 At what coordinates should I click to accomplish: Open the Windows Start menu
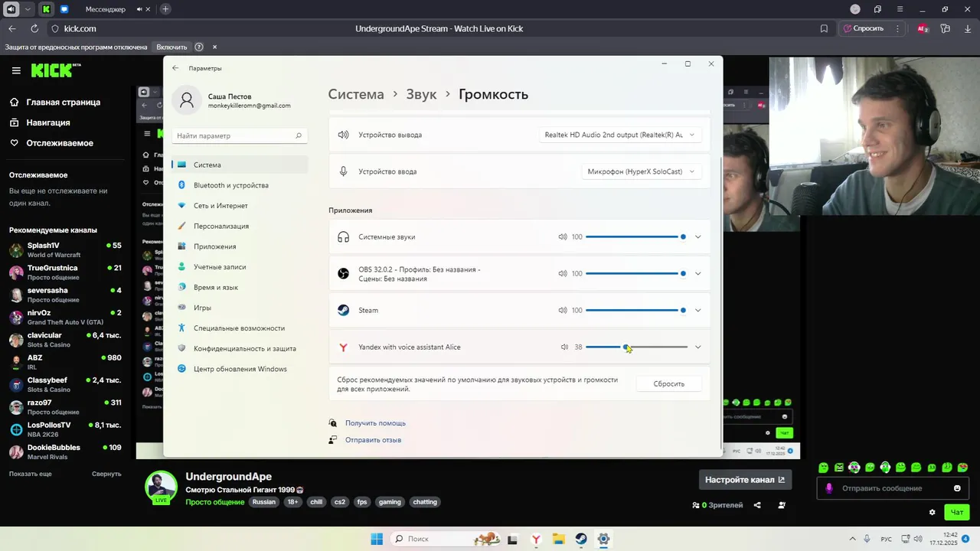click(x=377, y=539)
